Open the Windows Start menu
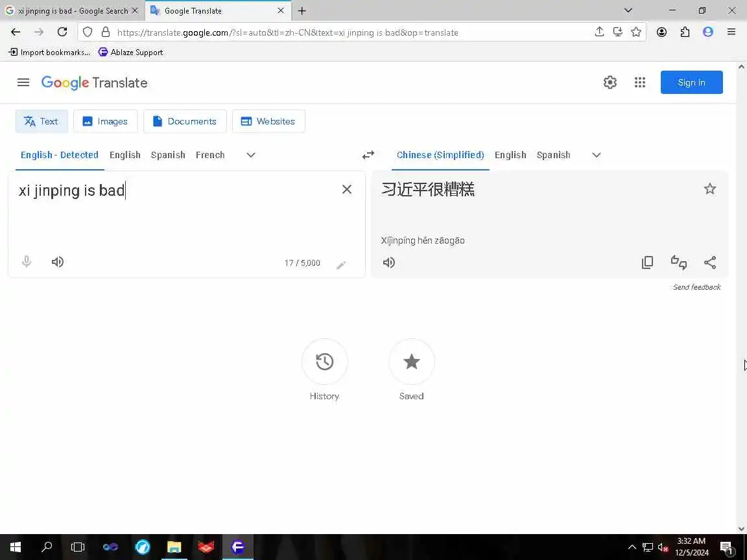Image resolution: width=747 pixels, height=560 pixels. [16, 546]
